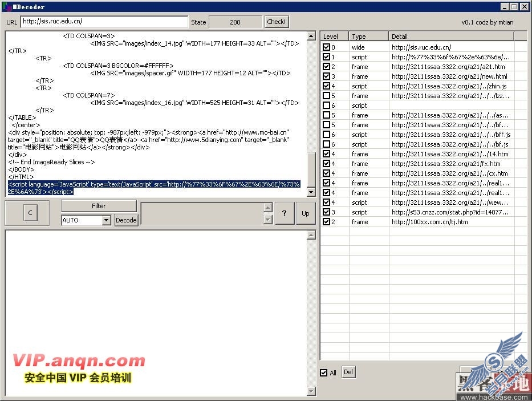Uncheck the 14.htm frame row checkbox
Screen dimensions: 532x401
326,154
